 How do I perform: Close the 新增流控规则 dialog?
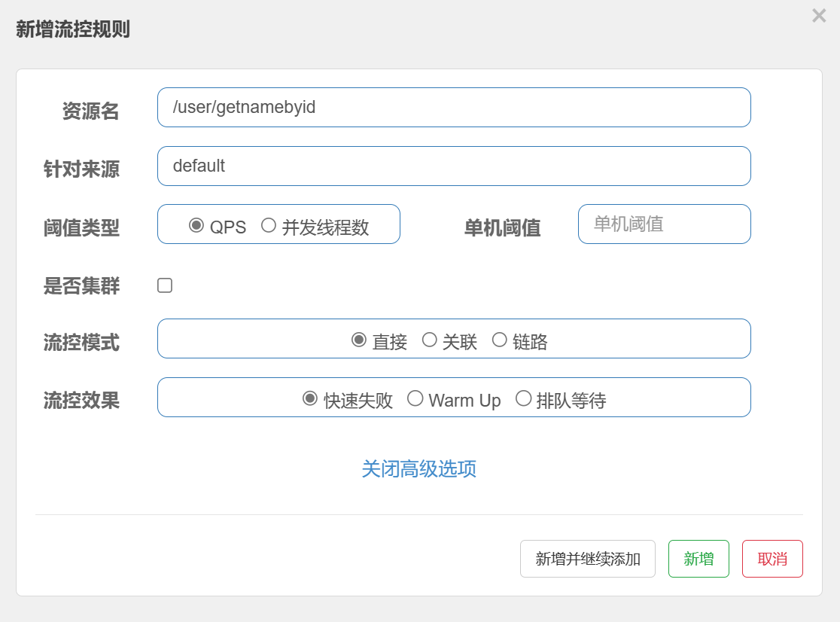819,16
